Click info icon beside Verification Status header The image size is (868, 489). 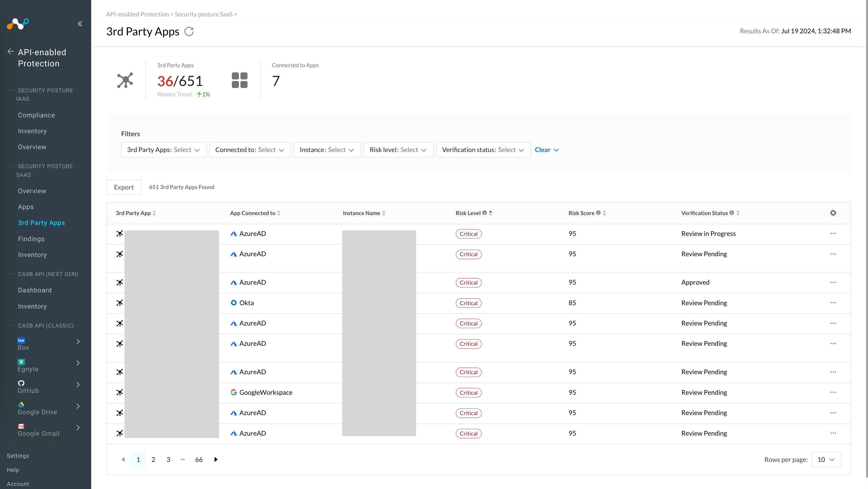pos(731,213)
